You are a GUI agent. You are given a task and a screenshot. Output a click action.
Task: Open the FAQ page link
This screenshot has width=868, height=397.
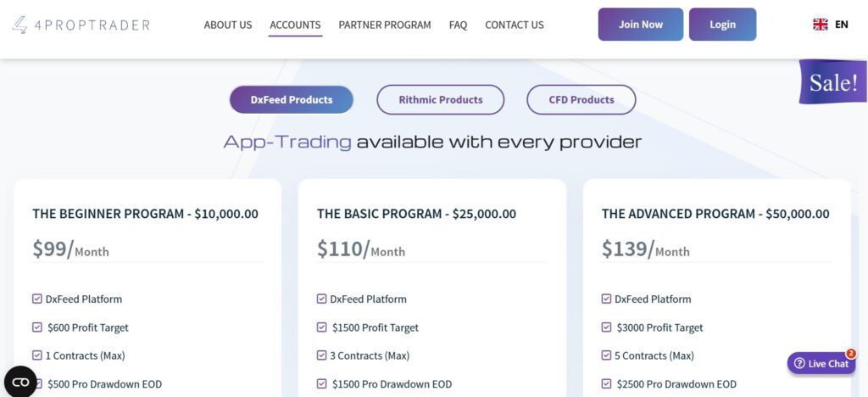[458, 25]
